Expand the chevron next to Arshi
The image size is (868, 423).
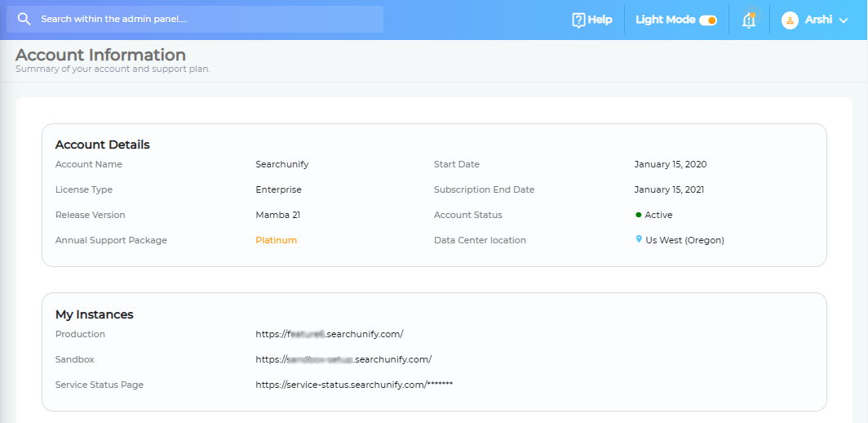coord(844,20)
